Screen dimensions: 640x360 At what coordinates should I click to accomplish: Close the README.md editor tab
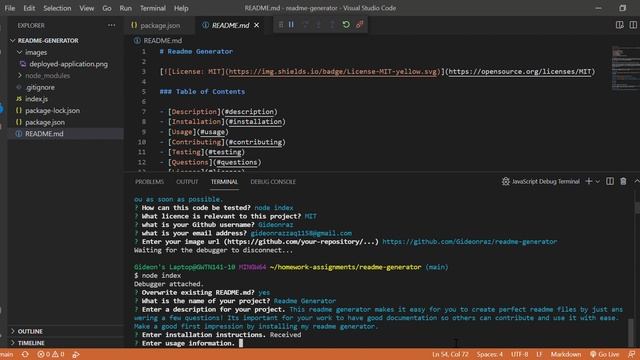pyautogui.click(x=256, y=25)
